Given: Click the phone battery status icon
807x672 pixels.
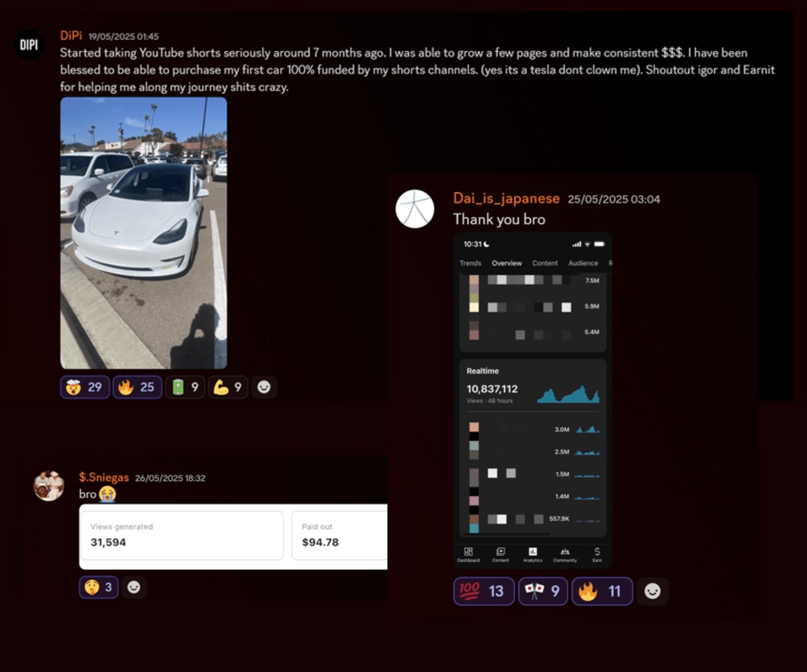Looking at the screenshot, I should 599,244.
